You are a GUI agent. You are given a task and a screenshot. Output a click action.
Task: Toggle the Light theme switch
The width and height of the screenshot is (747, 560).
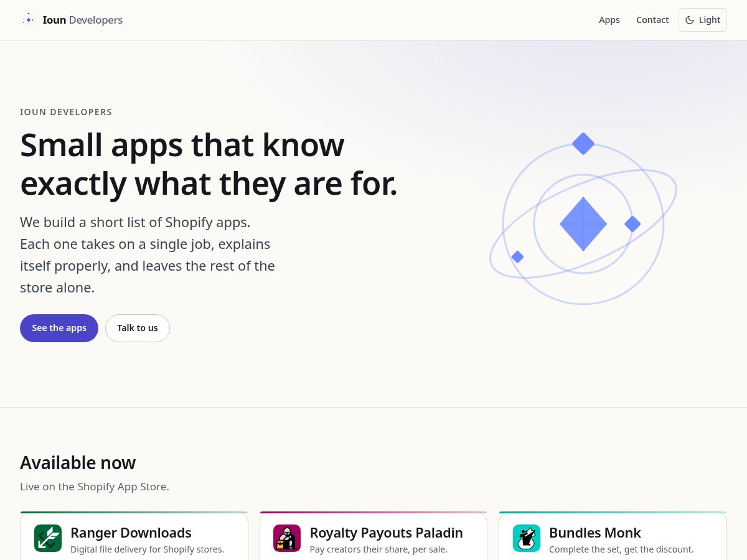pyautogui.click(x=702, y=20)
